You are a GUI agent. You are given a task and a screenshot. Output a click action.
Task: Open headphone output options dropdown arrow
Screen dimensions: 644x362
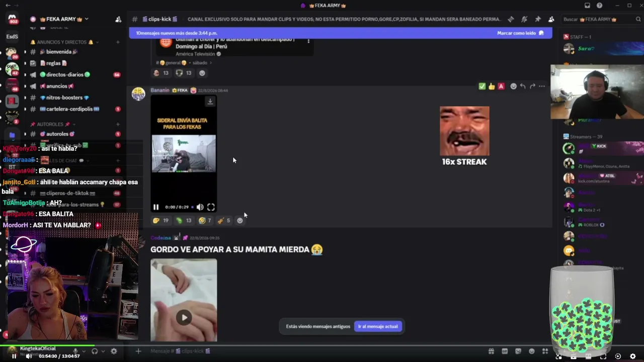pos(103,351)
